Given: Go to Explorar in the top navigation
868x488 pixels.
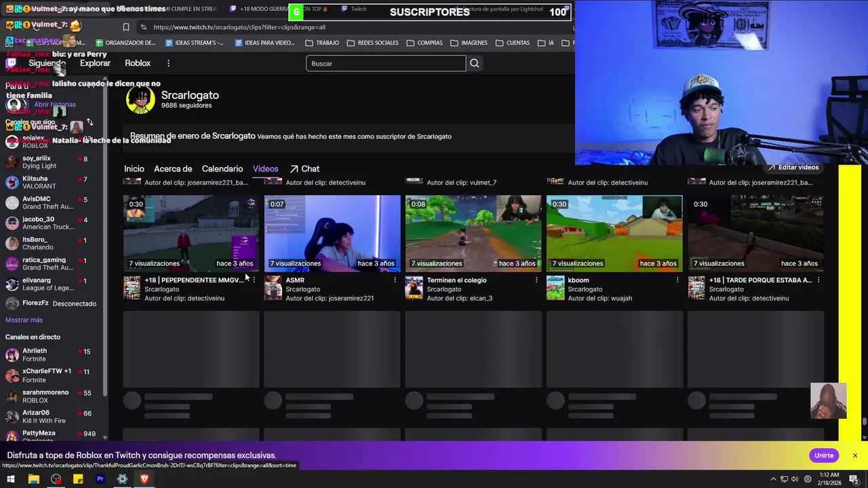Looking at the screenshot, I should (x=95, y=63).
